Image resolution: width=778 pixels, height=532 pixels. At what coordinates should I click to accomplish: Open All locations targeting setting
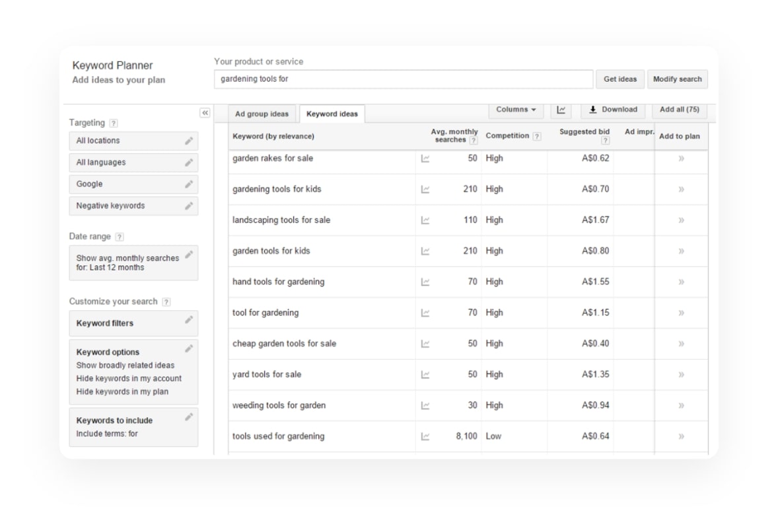[133, 141]
